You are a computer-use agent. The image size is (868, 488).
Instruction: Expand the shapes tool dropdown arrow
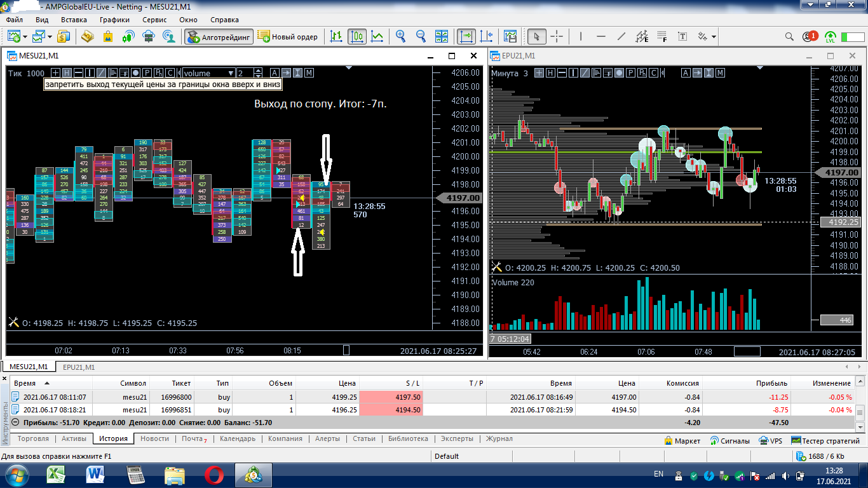point(714,37)
